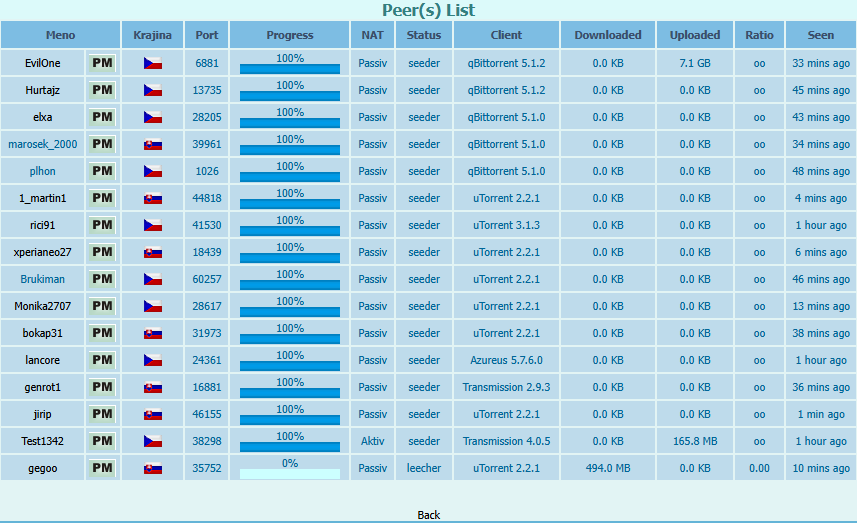Send PM to elxa
857x523 pixels.
click(102, 117)
